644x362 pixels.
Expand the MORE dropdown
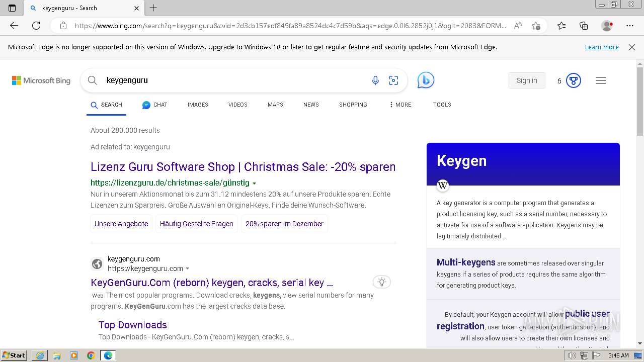click(400, 105)
